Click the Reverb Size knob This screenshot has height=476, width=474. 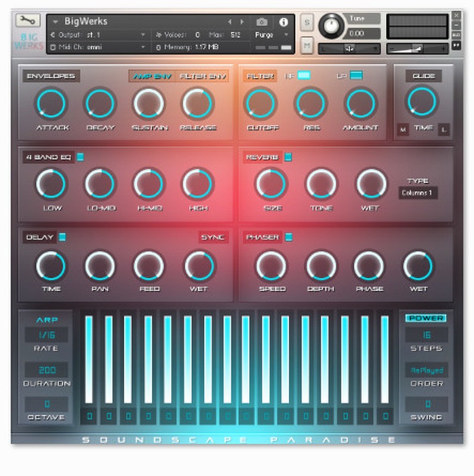(271, 184)
